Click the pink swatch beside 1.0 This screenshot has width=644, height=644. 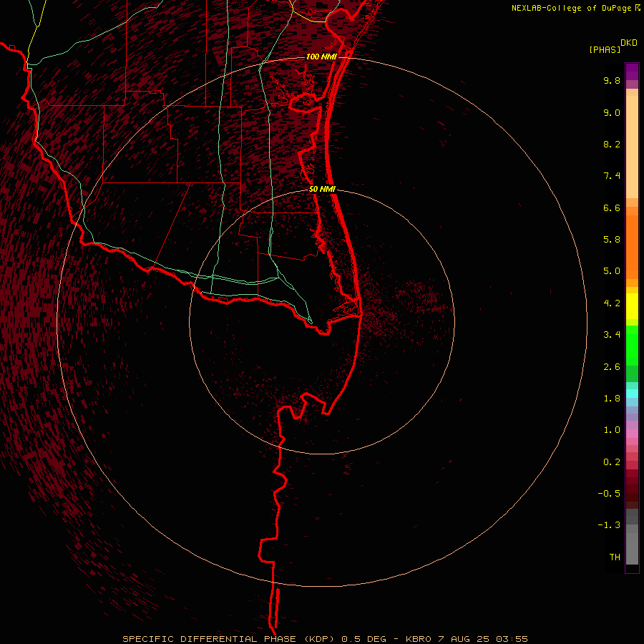click(x=632, y=434)
